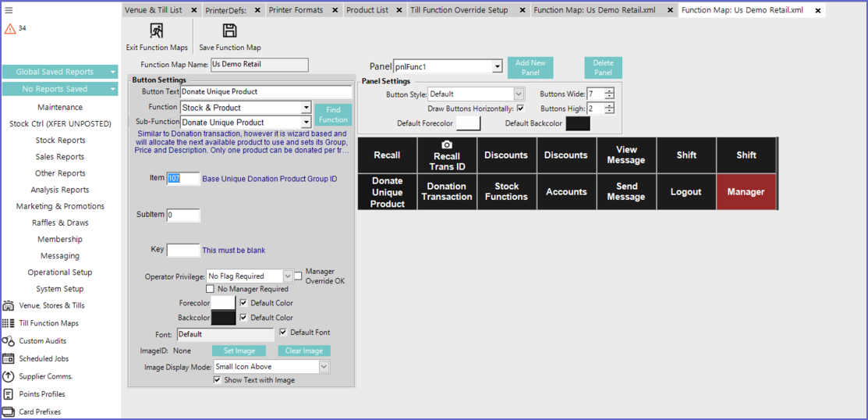The image size is (868, 420).
Task: Toggle Default Font checkbox
Action: pos(283,332)
